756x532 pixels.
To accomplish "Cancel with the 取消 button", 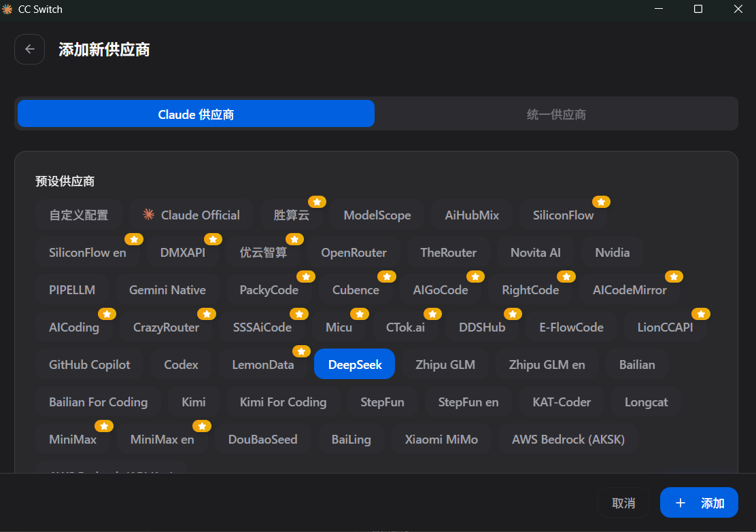I will 623,503.
